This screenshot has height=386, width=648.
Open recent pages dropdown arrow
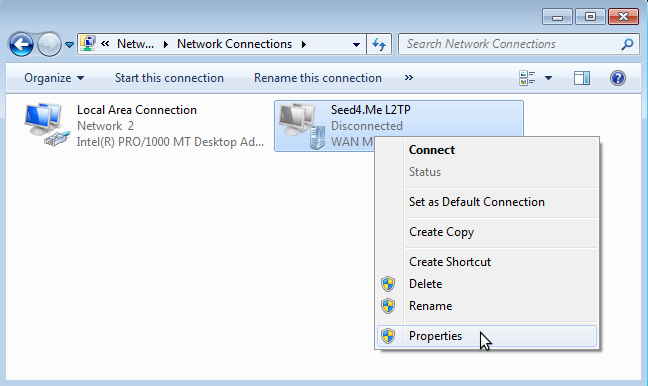tap(69, 45)
